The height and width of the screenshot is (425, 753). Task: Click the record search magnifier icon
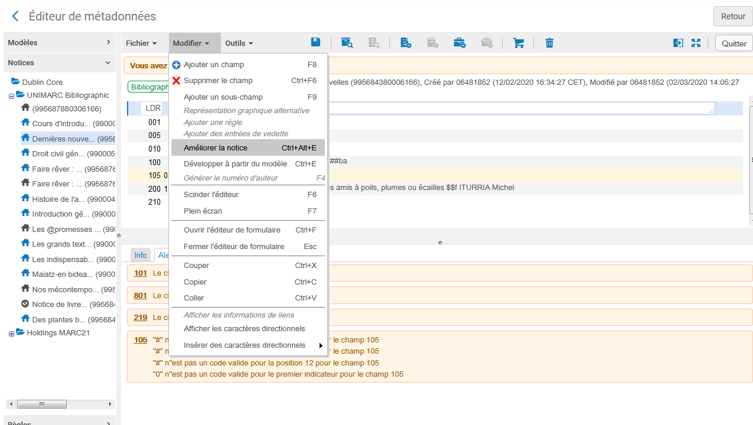coord(346,43)
